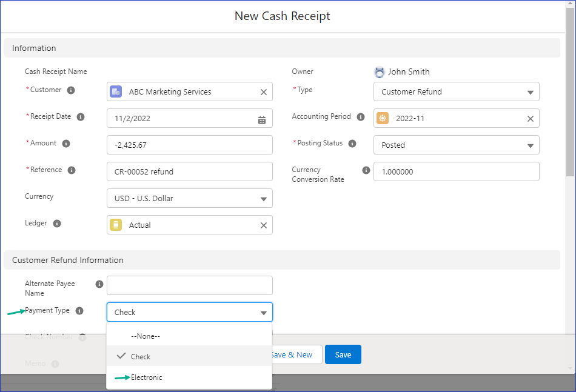Choose Electronic payment type option
Screen dimensions: 576x392
[x=189, y=377]
